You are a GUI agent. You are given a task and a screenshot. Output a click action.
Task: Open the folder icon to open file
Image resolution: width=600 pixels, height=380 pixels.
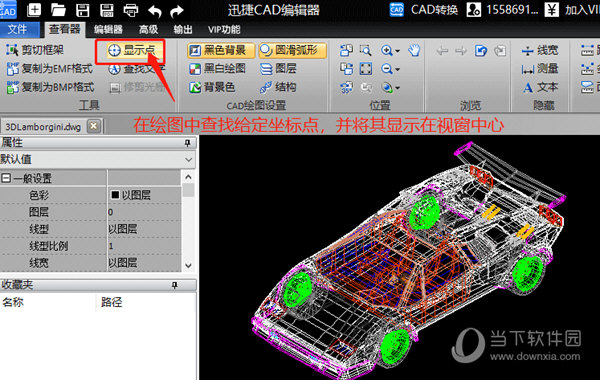click(59, 10)
